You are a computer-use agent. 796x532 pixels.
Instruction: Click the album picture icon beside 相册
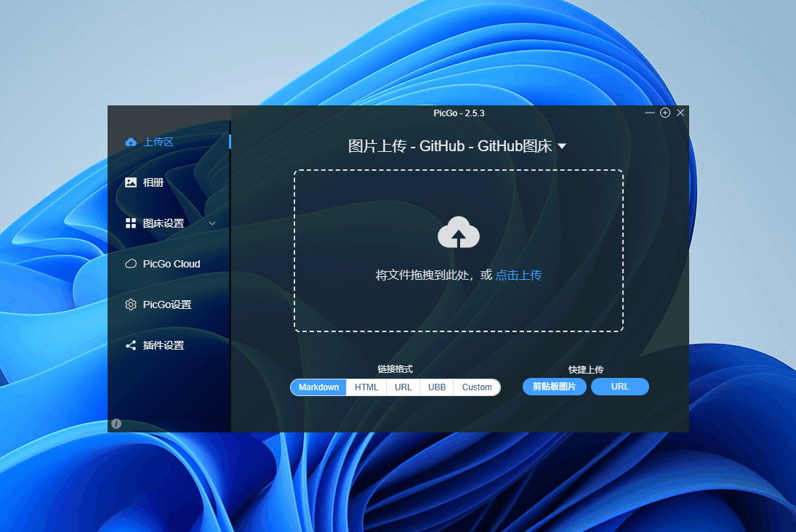point(130,182)
